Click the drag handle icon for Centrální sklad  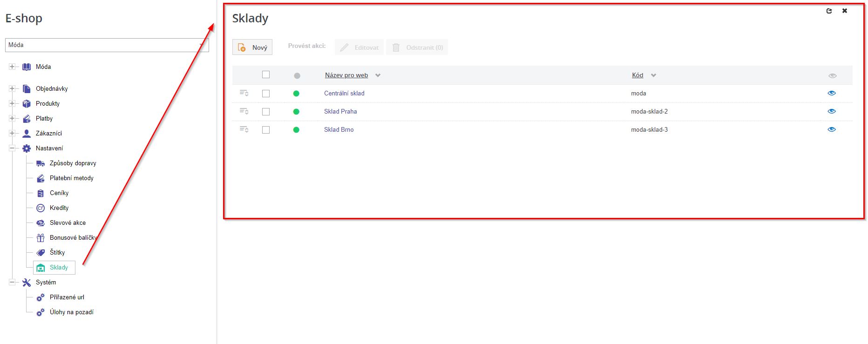244,93
